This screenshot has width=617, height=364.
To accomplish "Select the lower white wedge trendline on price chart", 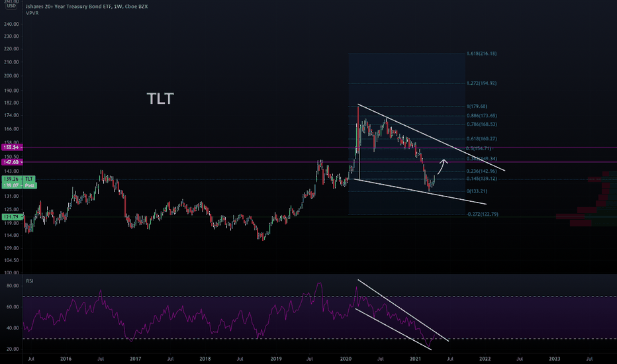I will pyautogui.click(x=420, y=192).
